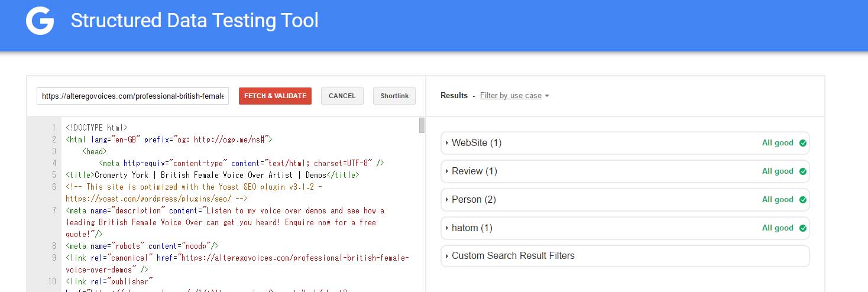Click the 'All good' status for hatom

pyautogui.click(x=778, y=228)
